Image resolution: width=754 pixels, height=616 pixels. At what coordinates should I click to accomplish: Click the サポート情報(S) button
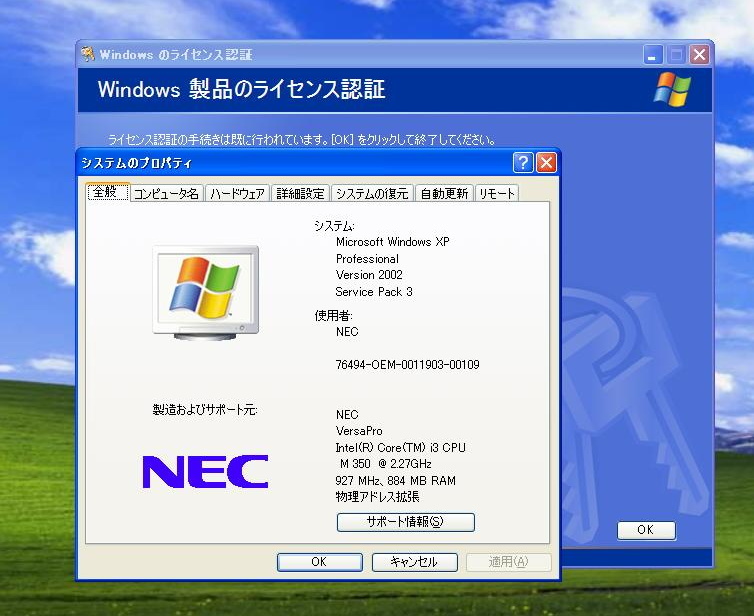tap(405, 522)
